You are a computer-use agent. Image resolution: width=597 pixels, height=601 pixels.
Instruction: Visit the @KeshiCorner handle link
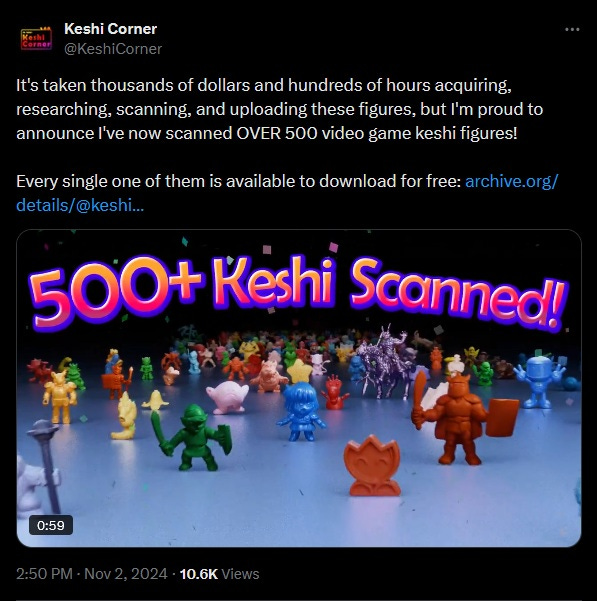coord(113,49)
